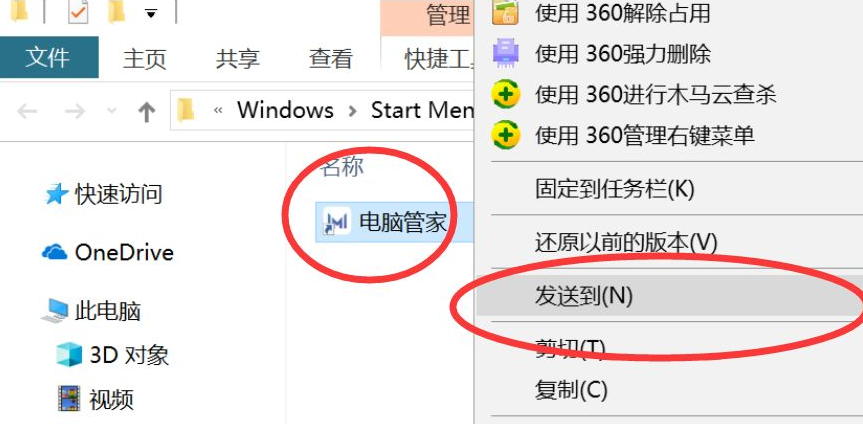Click the 360 unlock file icon
Screen dimensions: 863x424
coord(505,13)
